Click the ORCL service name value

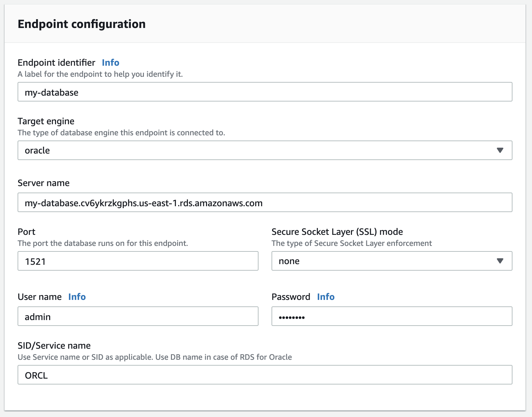point(36,375)
